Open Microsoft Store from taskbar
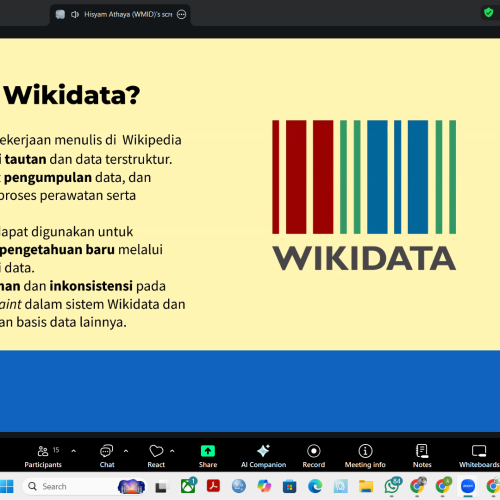The width and height of the screenshot is (500, 500). coord(289,486)
